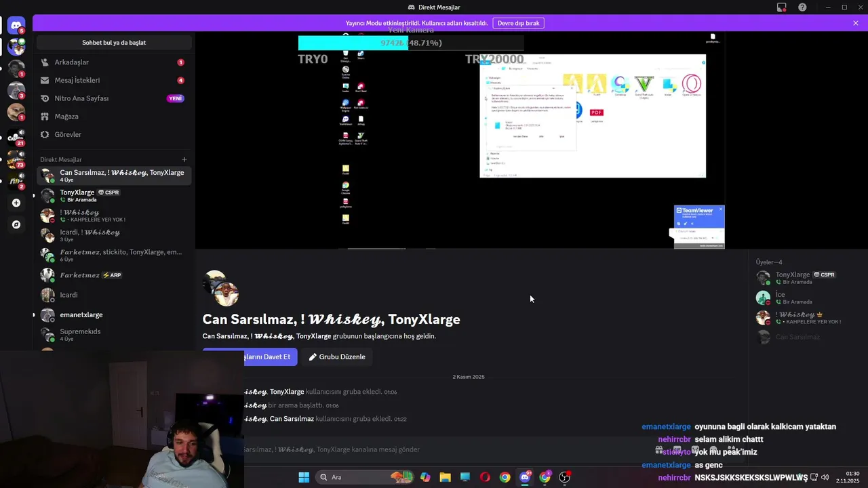This screenshot has height=488, width=868.
Task: Click Devre dışı bırak in streamer banner
Action: tap(518, 23)
